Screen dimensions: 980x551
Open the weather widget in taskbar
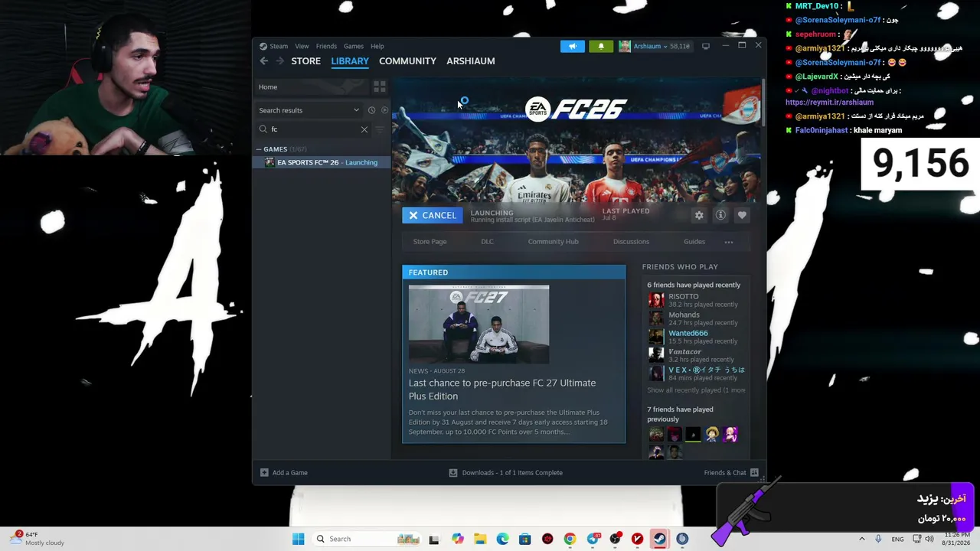coord(36,539)
